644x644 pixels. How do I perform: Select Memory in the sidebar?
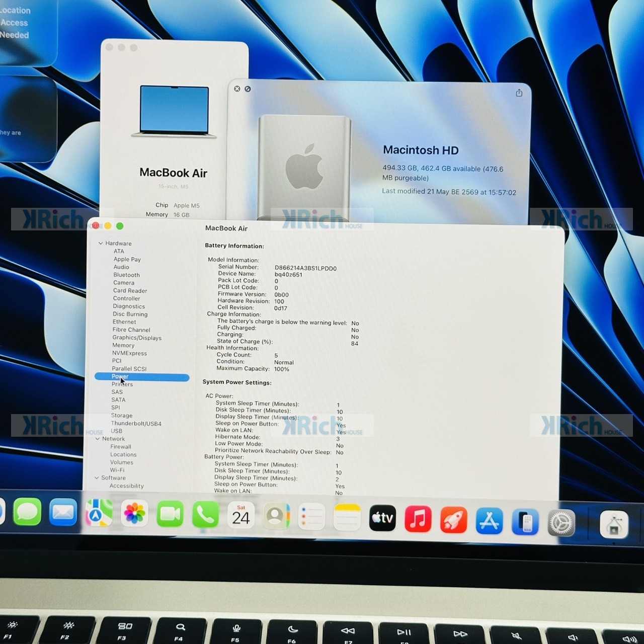[x=123, y=345]
